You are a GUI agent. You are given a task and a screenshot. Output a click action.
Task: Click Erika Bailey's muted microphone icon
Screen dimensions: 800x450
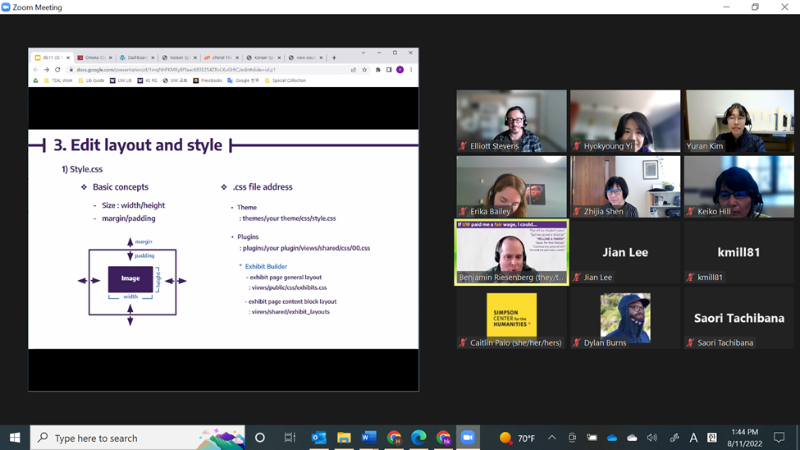click(x=463, y=211)
